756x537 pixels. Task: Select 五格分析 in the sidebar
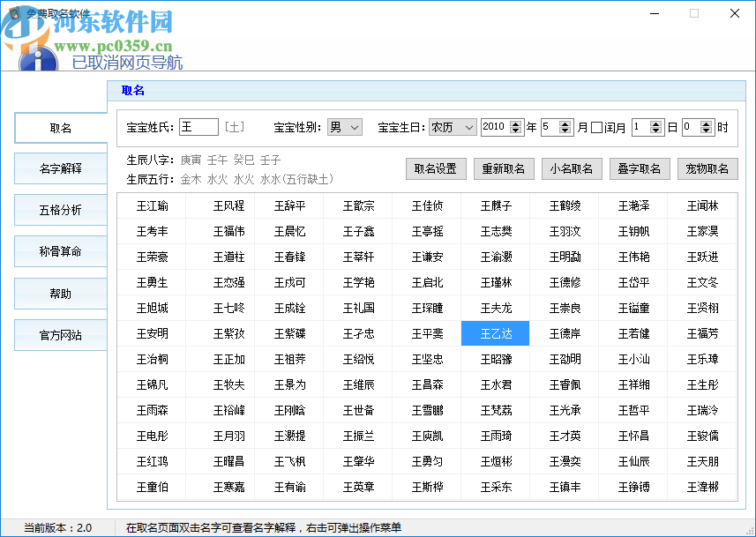click(59, 210)
